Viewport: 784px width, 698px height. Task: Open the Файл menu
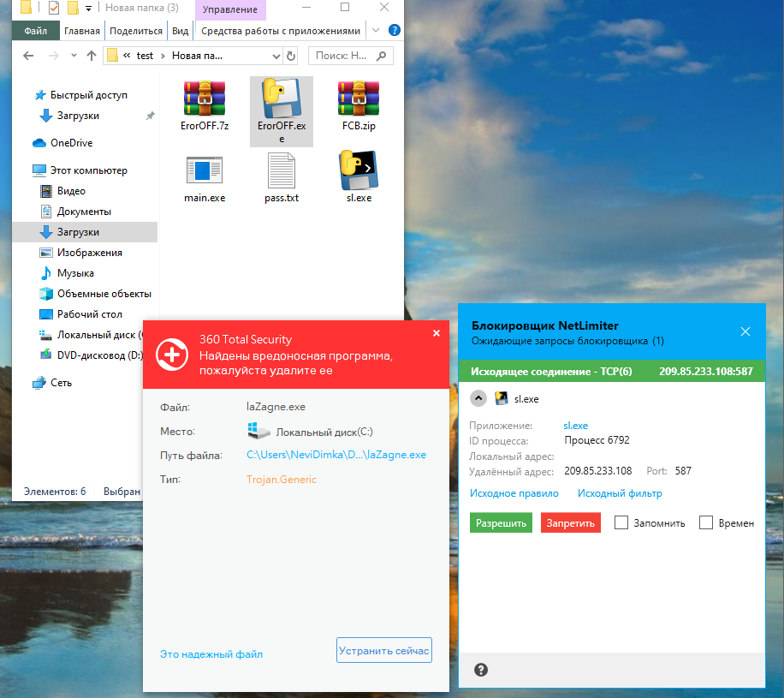tap(35, 31)
